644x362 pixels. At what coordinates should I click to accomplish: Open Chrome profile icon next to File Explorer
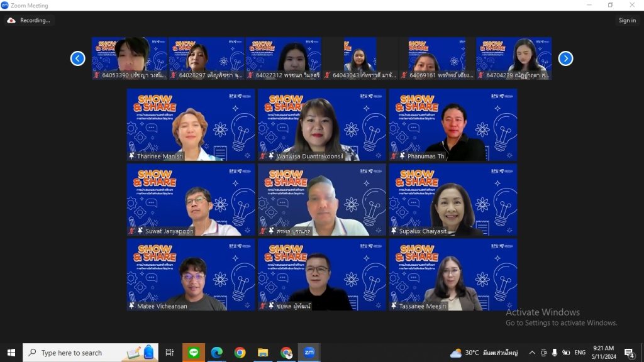[x=286, y=353]
